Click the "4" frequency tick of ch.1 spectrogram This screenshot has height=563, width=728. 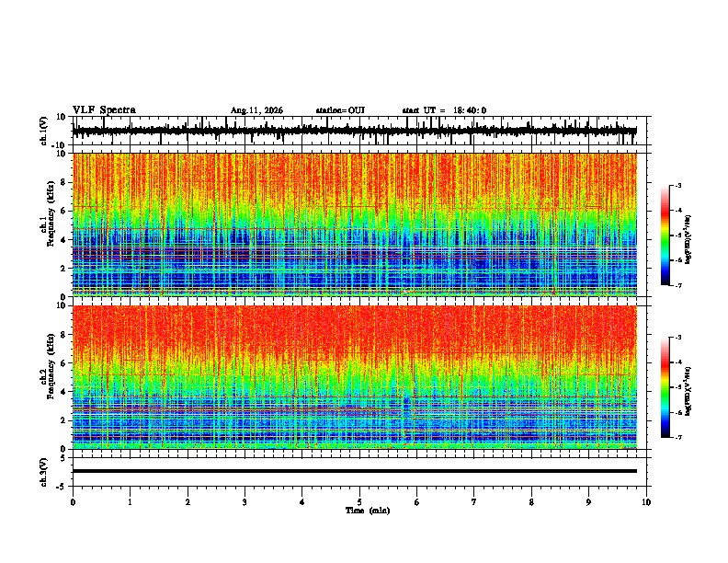click(64, 240)
